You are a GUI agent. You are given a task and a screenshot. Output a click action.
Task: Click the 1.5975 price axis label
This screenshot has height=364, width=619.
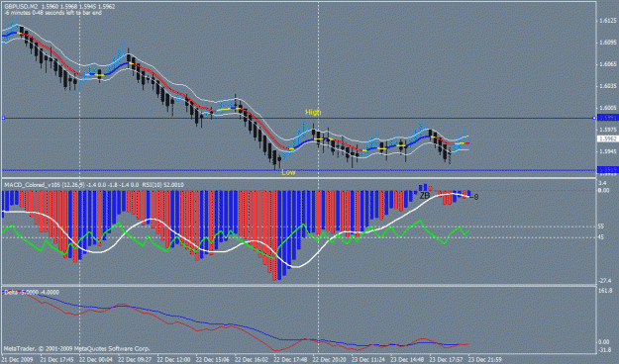pyautogui.click(x=608, y=130)
